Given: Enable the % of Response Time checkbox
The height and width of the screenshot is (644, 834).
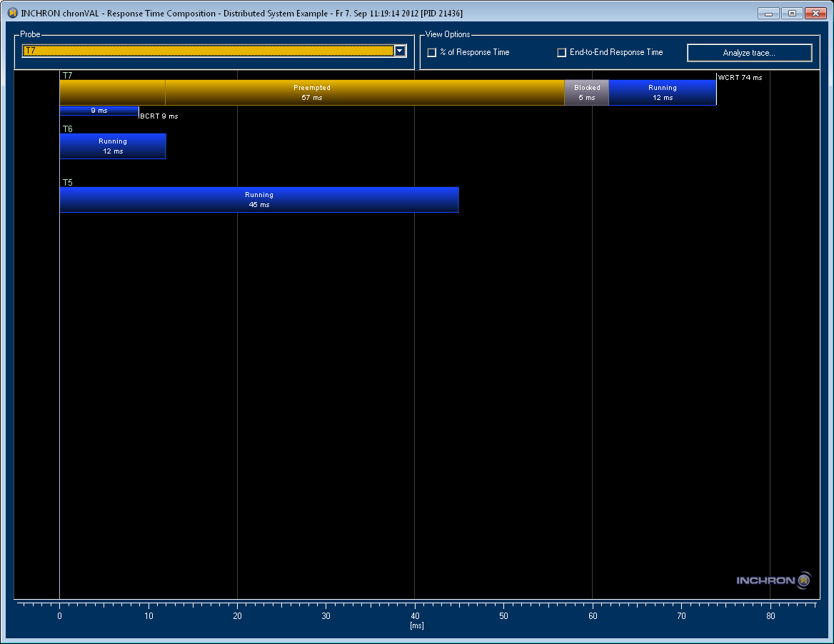Looking at the screenshot, I should (x=432, y=53).
